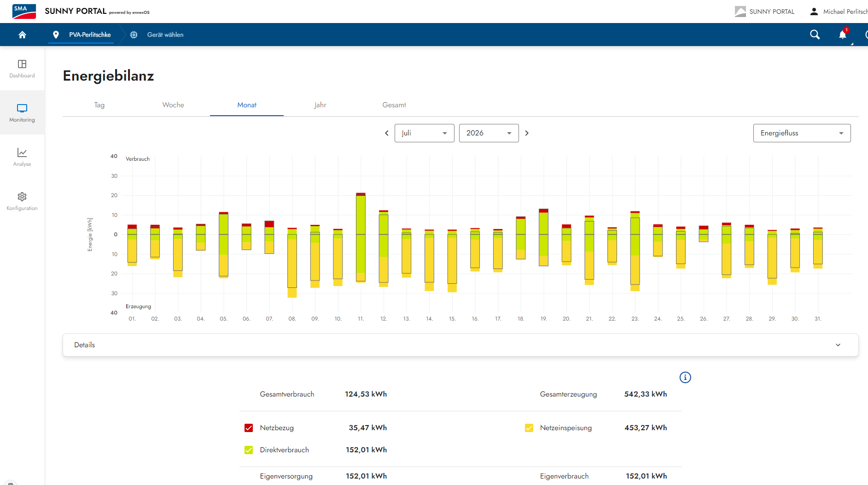Switch to the Jahr tab
This screenshot has height=485, width=868.
click(x=320, y=105)
